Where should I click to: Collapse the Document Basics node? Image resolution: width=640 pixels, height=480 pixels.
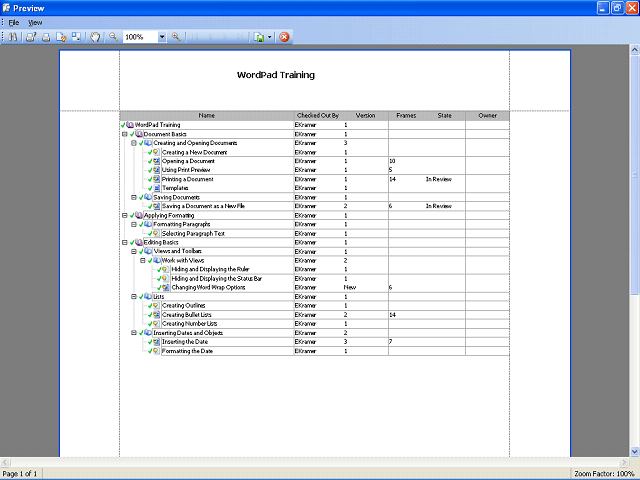point(125,134)
